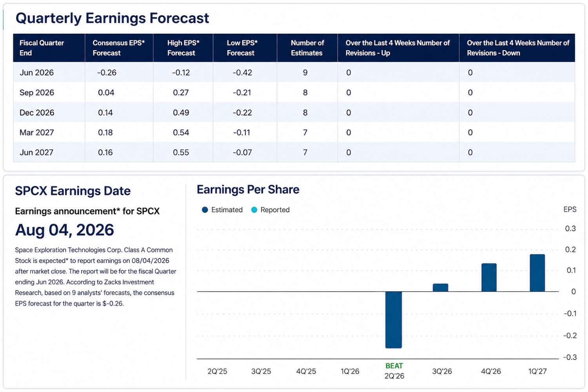588x392 pixels.
Task: Click the 4Q'25 axis label
Action: coord(306,371)
